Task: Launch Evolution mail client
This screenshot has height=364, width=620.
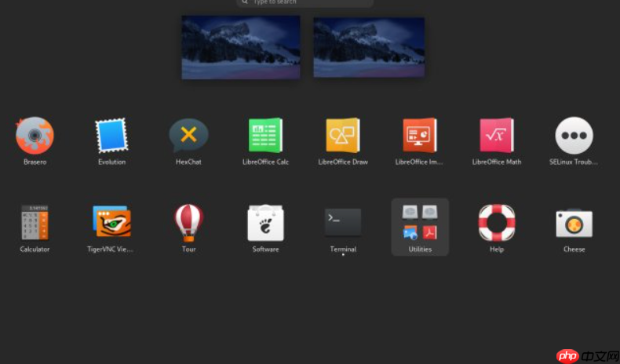Action: pyautogui.click(x=112, y=136)
